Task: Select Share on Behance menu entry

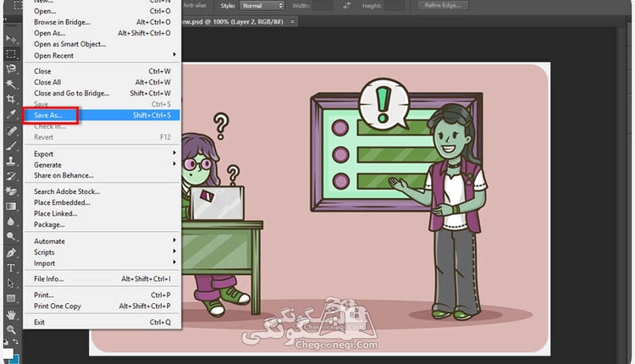Action: point(102,175)
